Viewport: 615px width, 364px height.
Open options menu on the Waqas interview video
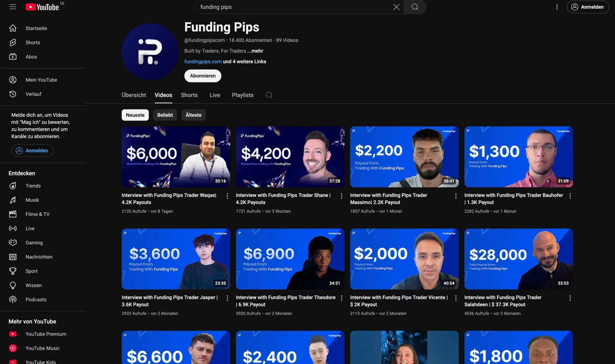(x=227, y=196)
